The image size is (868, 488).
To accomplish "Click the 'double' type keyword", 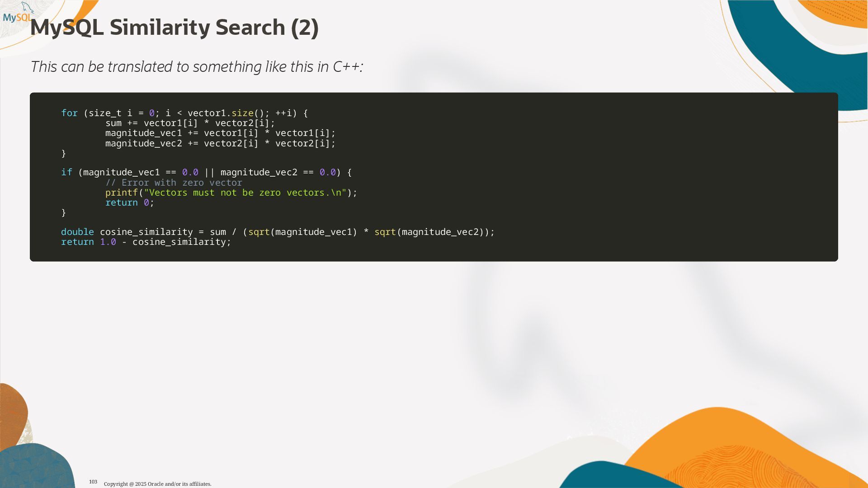I will coord(77,232).
